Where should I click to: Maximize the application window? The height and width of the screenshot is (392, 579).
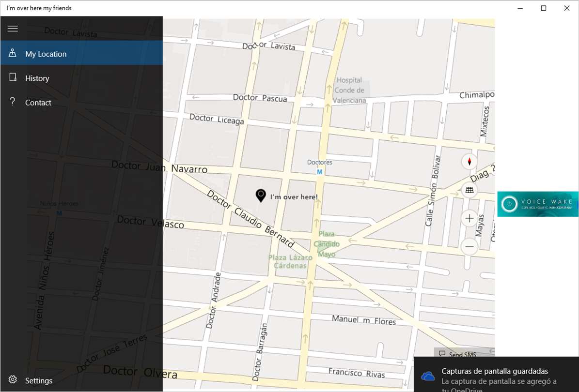(x=544, y=8)
